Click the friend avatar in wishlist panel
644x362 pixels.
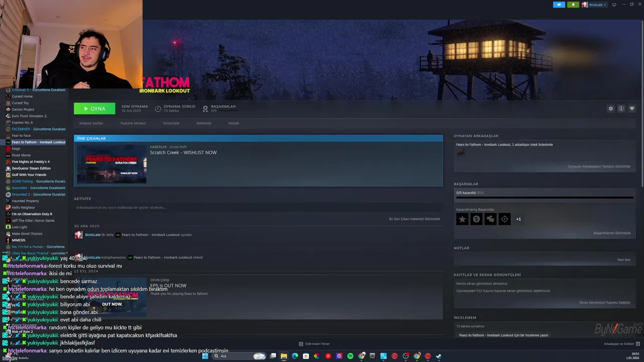point(460,152)
